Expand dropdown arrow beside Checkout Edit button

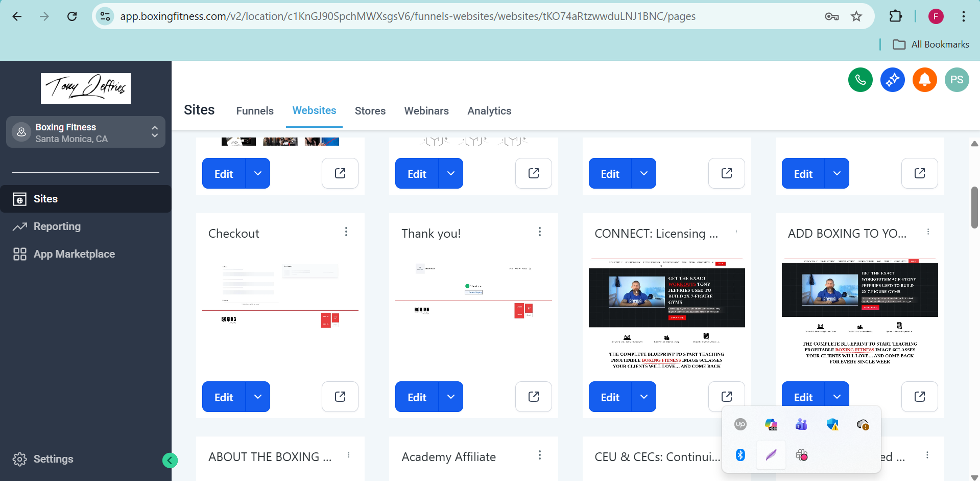coord(258,397)
